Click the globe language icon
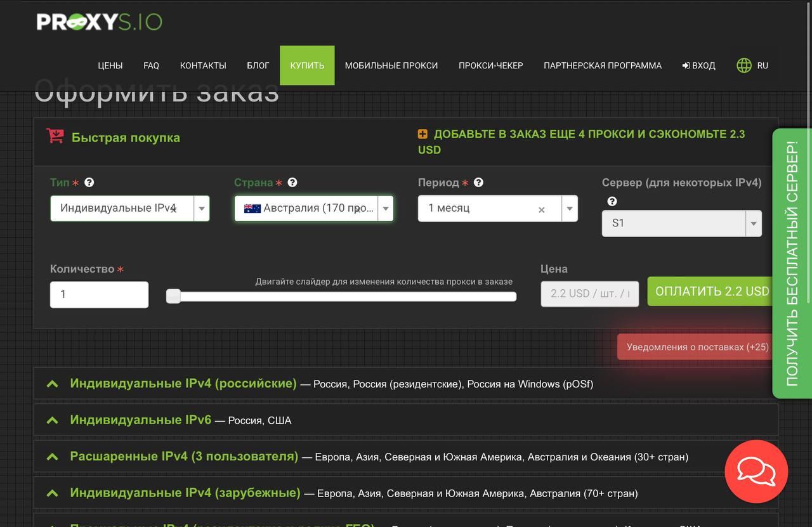The width and height of the screenshot is (812, 527). click(743, 65)
